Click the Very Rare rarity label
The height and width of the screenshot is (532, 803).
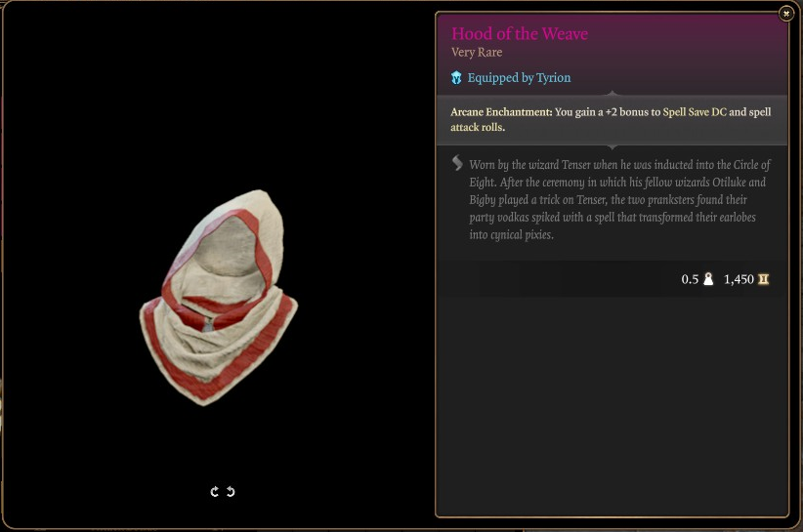(x=477, y=52)
